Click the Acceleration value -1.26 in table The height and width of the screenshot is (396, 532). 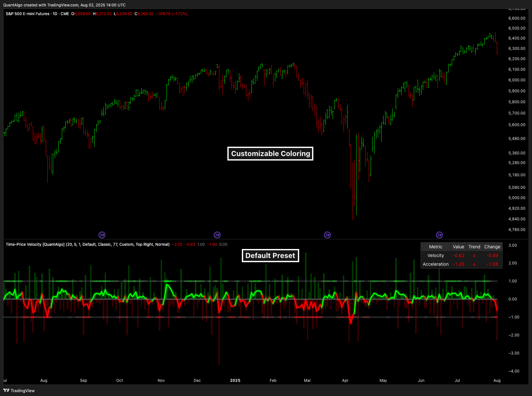(x=459, y=264)
